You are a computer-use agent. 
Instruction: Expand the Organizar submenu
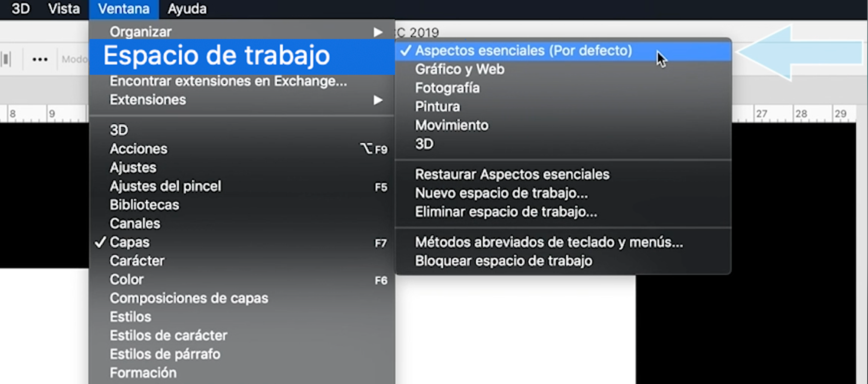click(x=242, y=32)
